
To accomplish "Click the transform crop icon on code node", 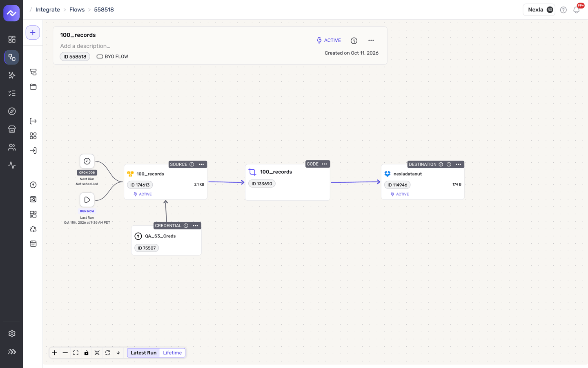I will 252,172.
